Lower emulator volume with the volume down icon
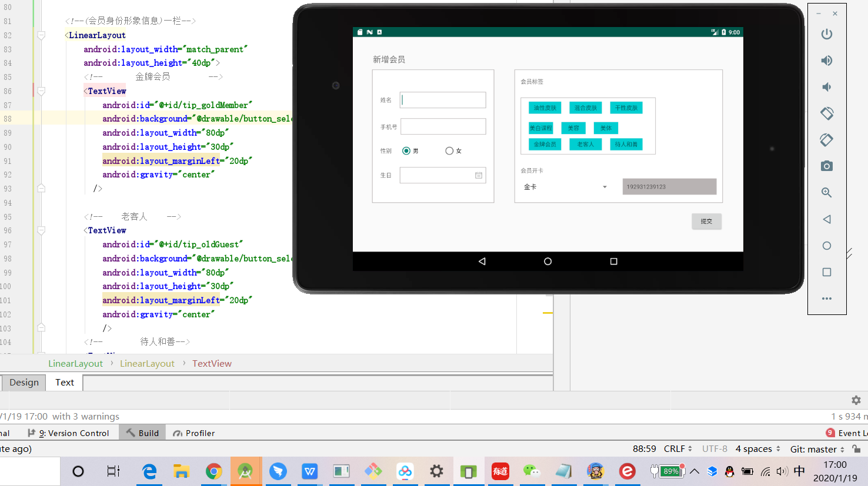This screenshot has height=486, width=868. tap(827, 87)
